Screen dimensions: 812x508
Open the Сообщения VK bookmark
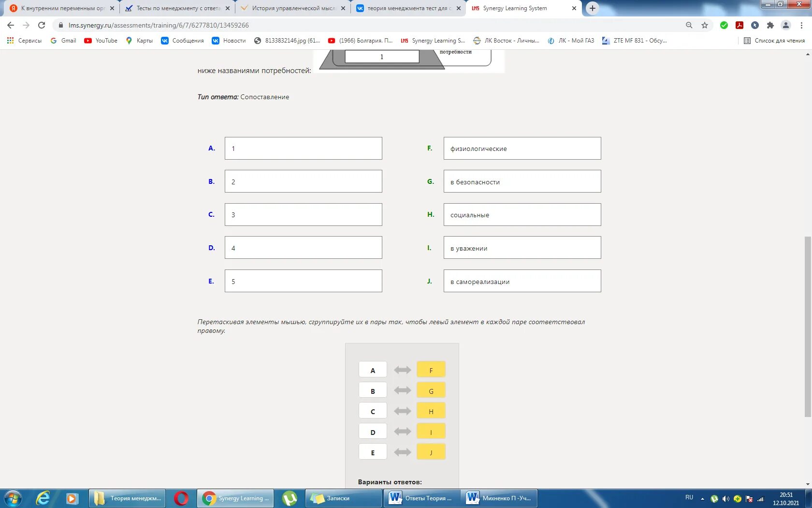(x=183, y=41)
